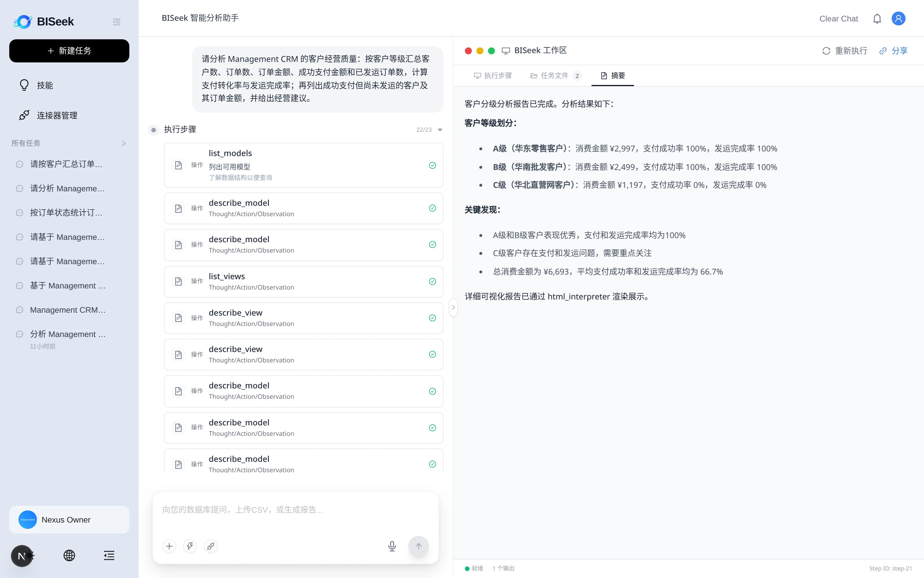The height and width of the screenshot is (578, 924).
Task: Toggle the 执行步骤 status circle
Action: [x=153, y=129]
